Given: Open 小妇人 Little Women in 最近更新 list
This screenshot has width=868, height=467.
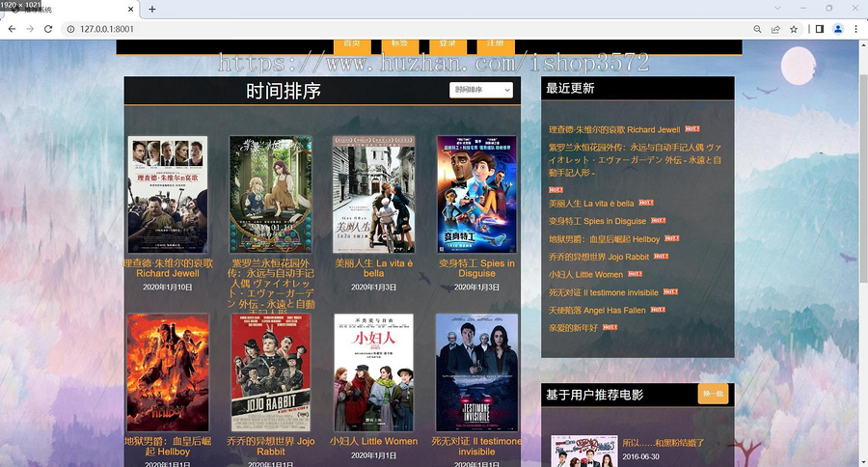Looking at the screenshot, I should point(585,275).
